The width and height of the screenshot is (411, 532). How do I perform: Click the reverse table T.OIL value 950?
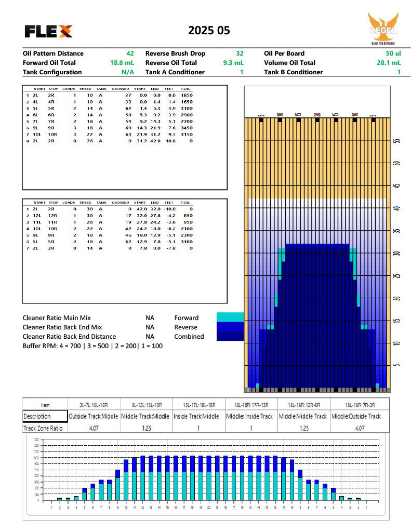tap(188, 222)
